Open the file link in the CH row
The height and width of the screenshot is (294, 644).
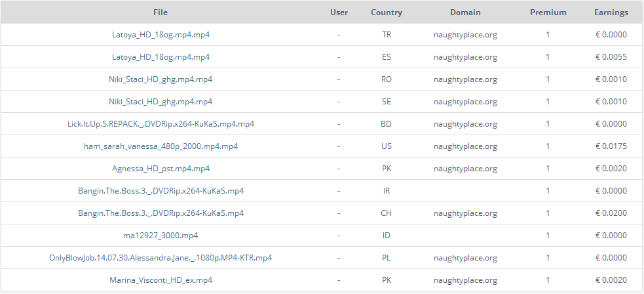click(161, 213)
